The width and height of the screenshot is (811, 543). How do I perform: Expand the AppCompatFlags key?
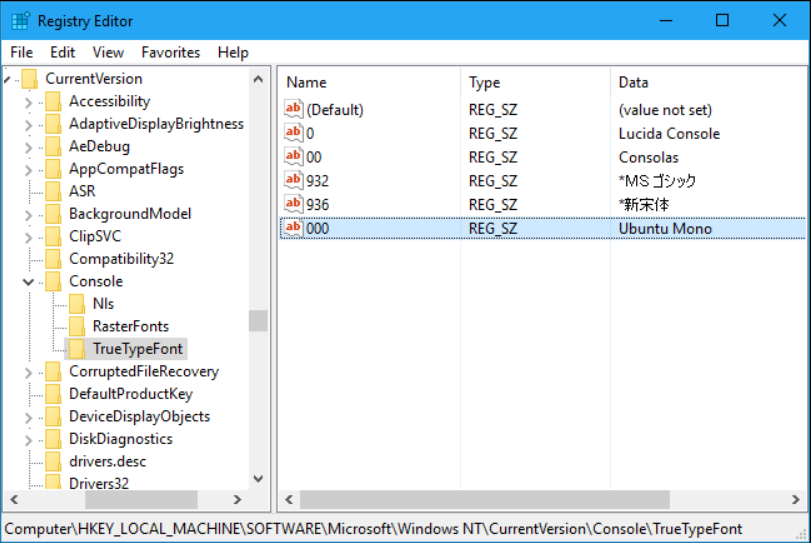(x=28, y=170)
